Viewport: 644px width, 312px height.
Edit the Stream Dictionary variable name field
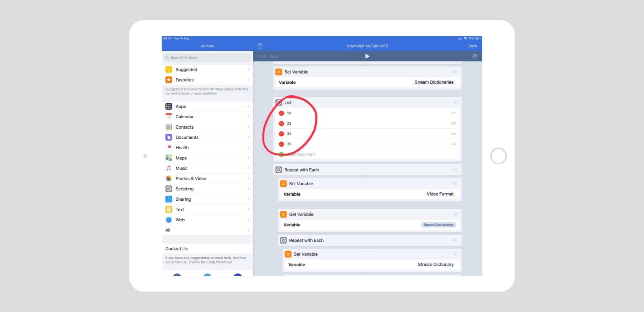coord(436,264)
